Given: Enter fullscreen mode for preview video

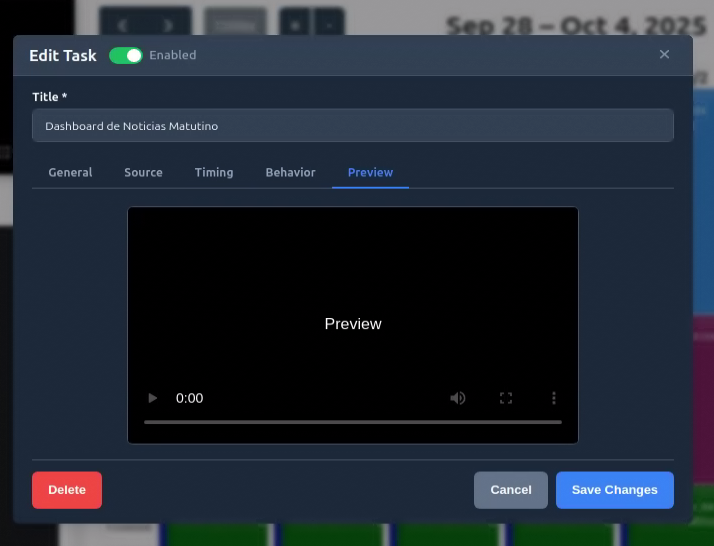Looking at the screenshot, I should click(506, 398).
